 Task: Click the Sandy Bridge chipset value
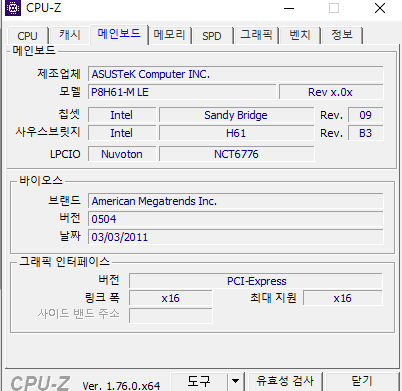coord(237,115)
